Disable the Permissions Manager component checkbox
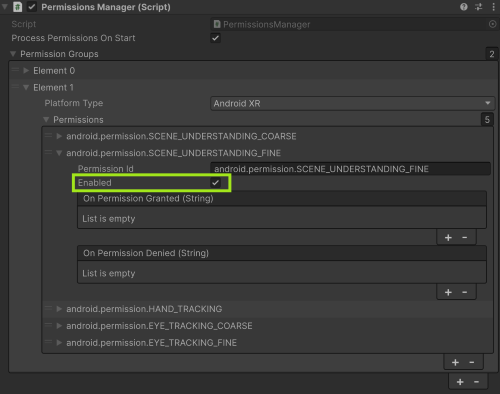 [32, 7]
